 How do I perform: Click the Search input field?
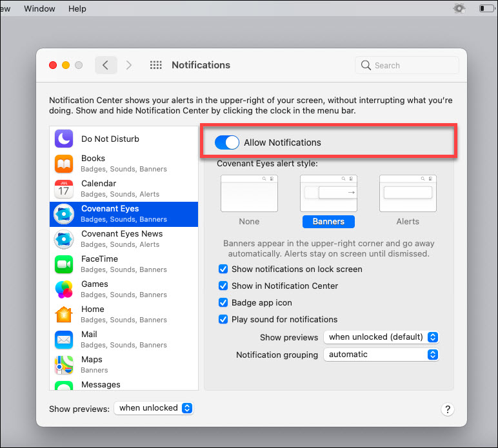(x=407, y=65)
